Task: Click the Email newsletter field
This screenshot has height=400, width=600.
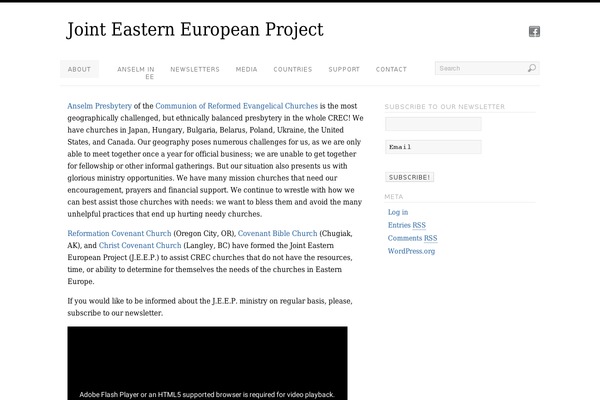Action: point(433,147)
